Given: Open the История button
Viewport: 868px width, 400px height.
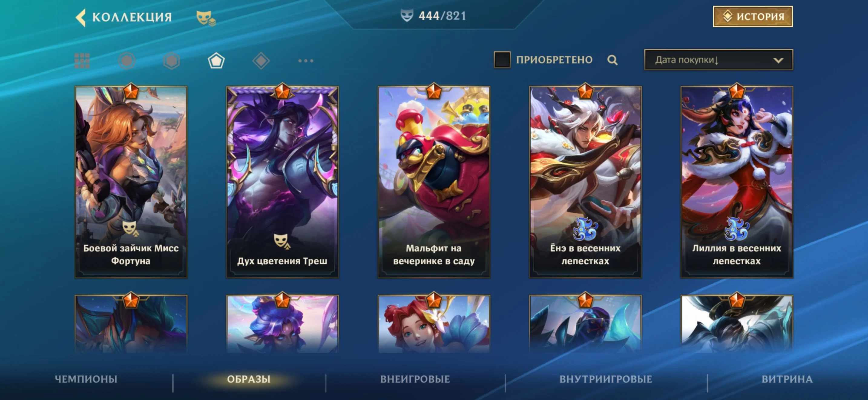Looking at the screenshot, I should tap(753, 17).
